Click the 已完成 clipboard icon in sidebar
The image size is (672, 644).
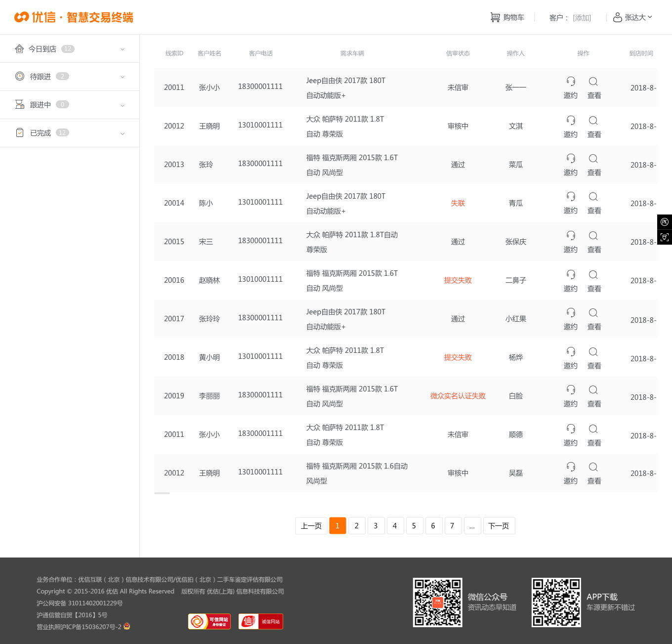point(20,132)
